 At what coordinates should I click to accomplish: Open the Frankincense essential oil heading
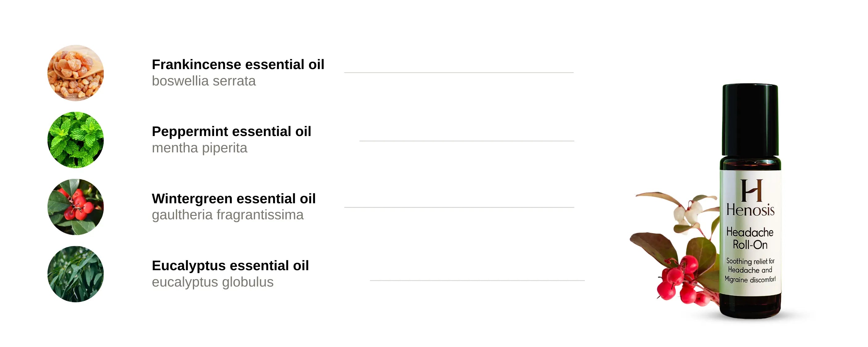(238, 64)
